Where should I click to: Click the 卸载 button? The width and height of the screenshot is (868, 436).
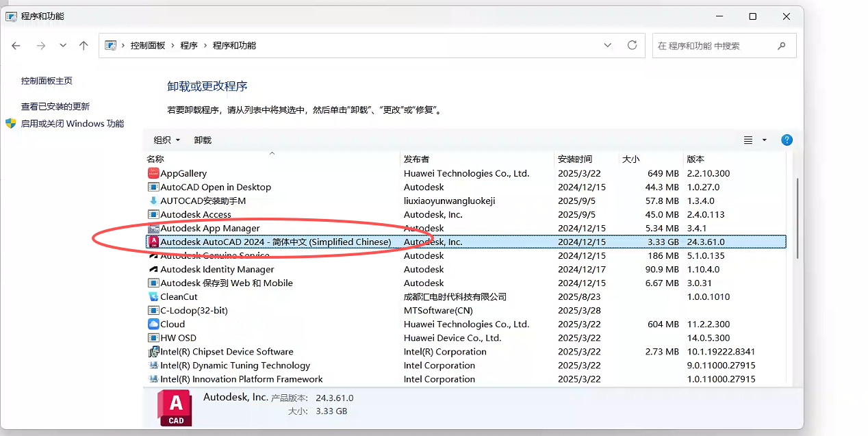(x=203, y=140)
